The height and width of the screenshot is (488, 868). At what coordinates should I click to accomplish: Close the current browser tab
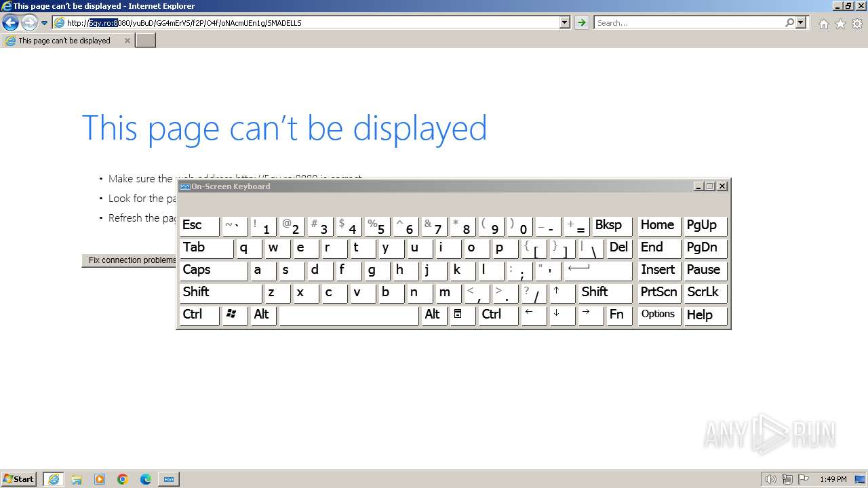coord(127,41)
